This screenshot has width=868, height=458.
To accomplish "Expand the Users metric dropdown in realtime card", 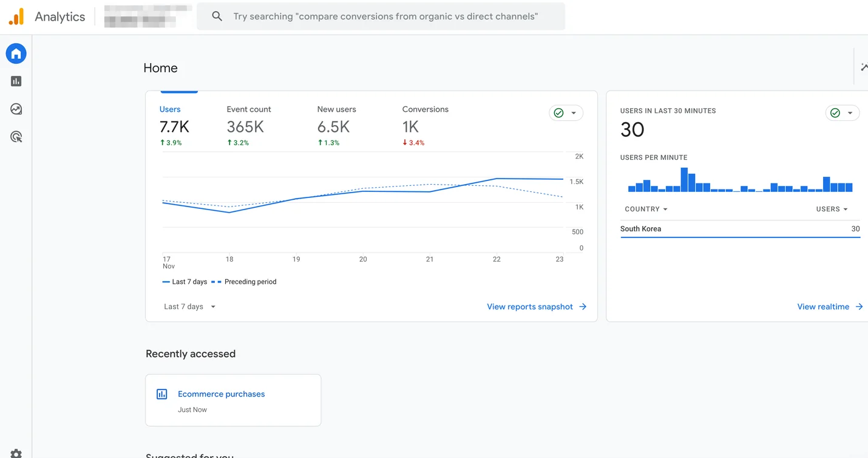I will click(x=832, y=209).
